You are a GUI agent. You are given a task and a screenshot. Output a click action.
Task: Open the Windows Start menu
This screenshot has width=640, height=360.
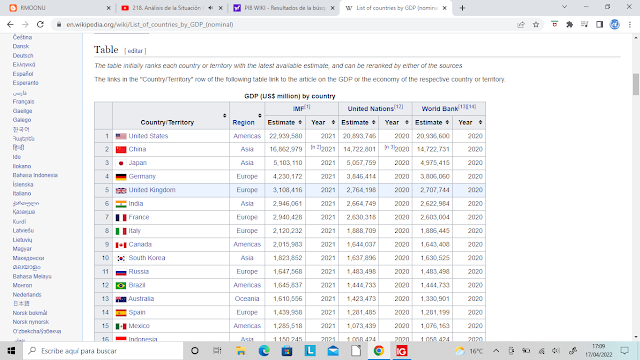click(11, 351)
